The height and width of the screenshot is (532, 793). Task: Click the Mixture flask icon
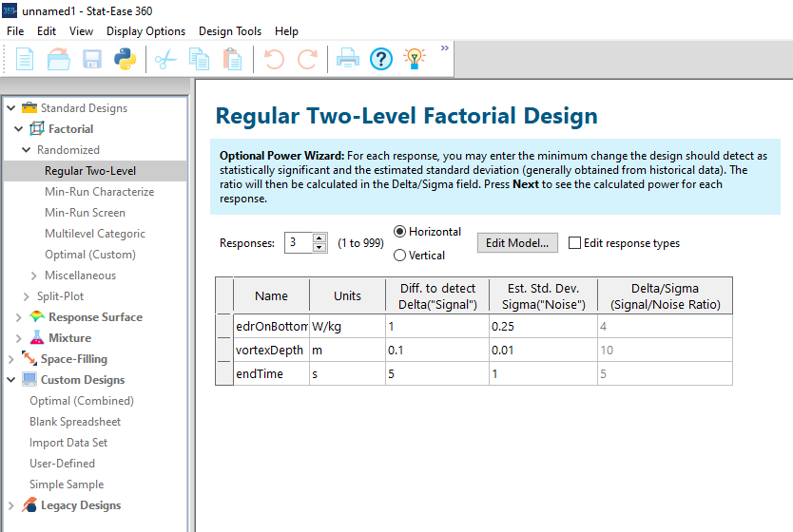pos(37,337)
